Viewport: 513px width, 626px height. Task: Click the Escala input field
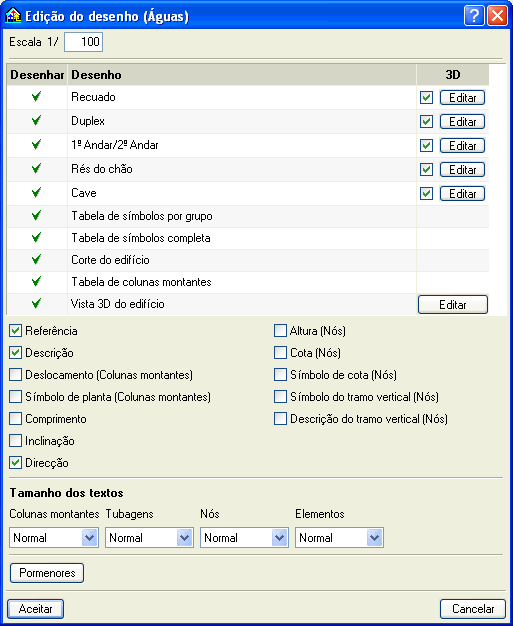click(83, 42)
